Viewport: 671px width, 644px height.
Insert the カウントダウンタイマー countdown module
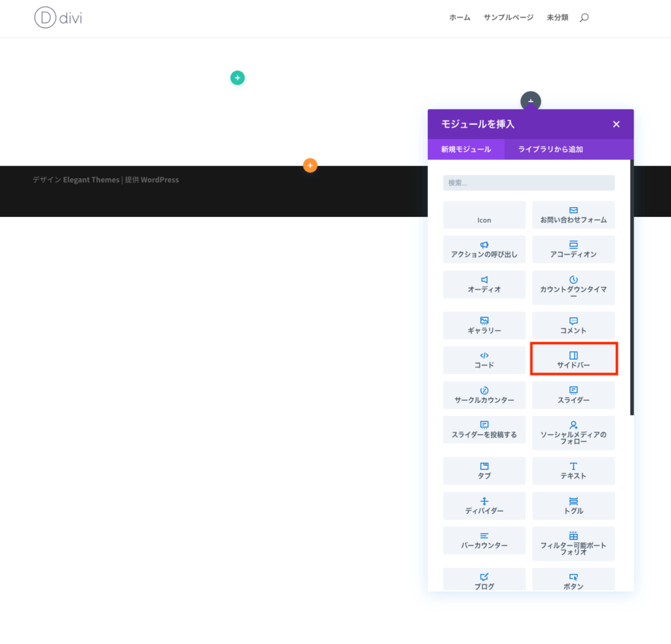pos(573,288)
